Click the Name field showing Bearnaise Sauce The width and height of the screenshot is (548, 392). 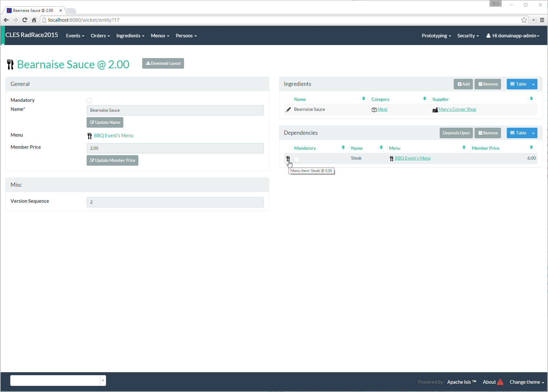coord(175,110)
